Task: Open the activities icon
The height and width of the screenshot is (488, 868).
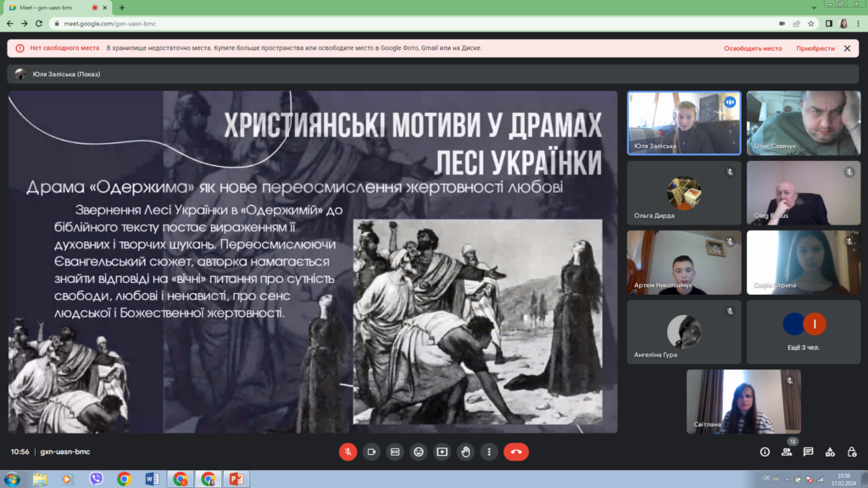Action: [x=830, y=452]
